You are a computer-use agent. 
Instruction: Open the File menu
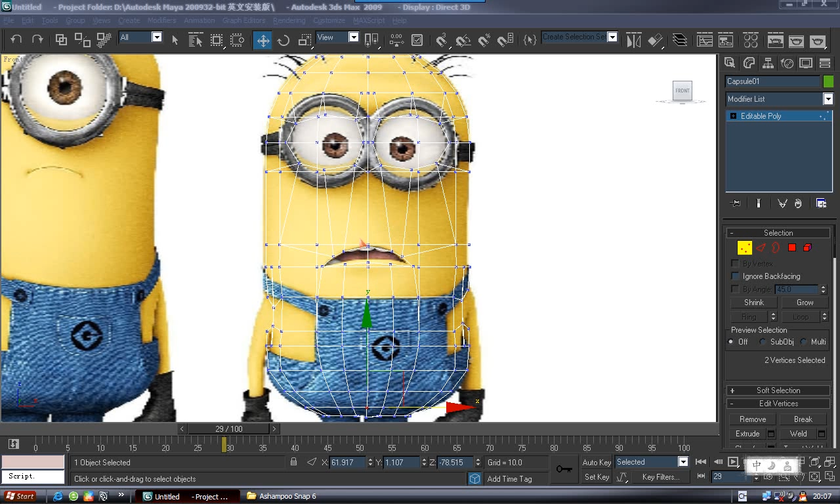(9, 20)
